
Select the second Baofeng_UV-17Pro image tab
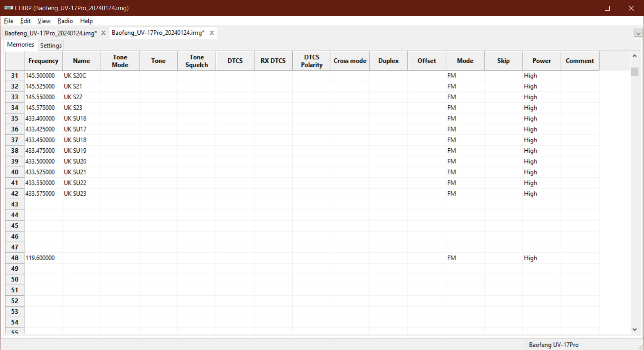pyautogui.click(x=158, y=33)
